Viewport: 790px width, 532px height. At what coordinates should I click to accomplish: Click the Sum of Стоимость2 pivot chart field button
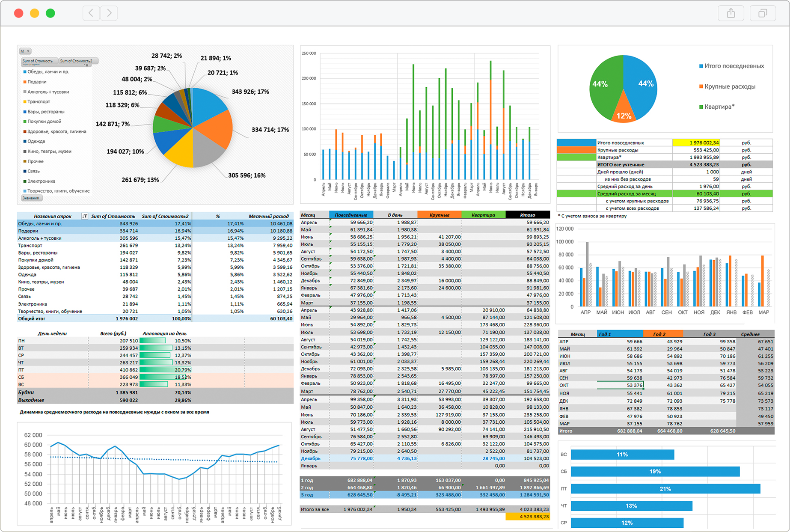coord(77,61)
